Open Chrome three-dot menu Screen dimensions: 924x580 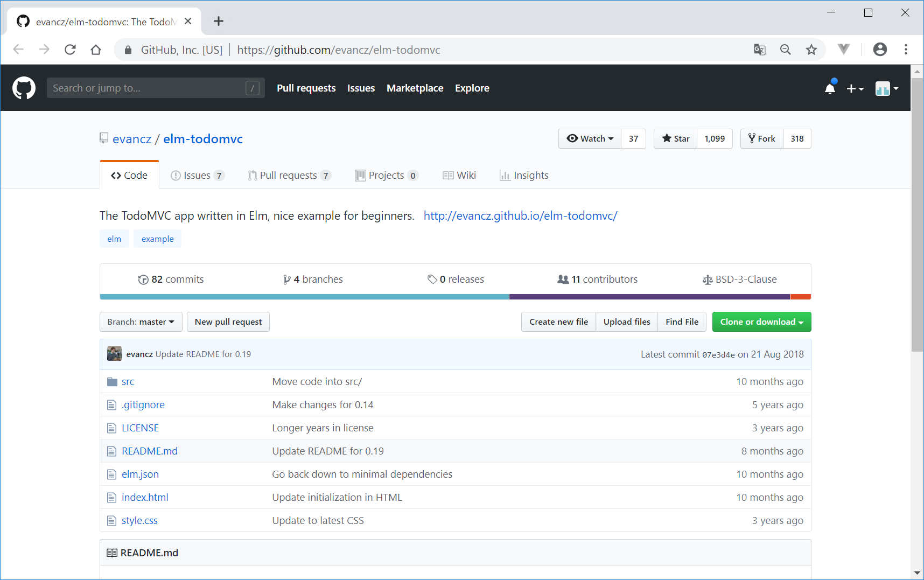point(906,50)
